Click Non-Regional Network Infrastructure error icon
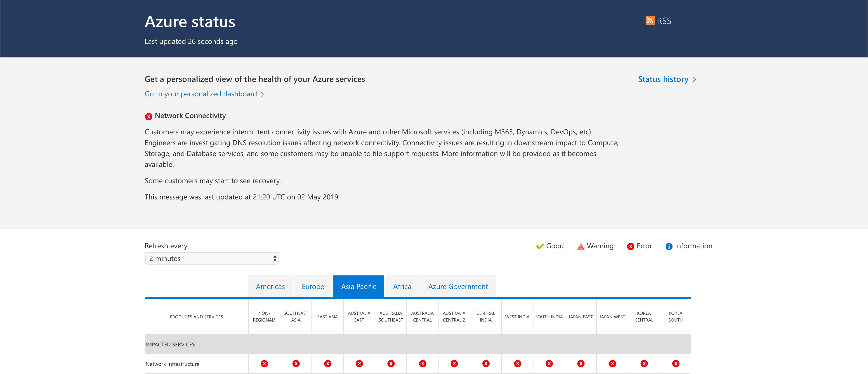The image size is (868, 374). (264, 364)
